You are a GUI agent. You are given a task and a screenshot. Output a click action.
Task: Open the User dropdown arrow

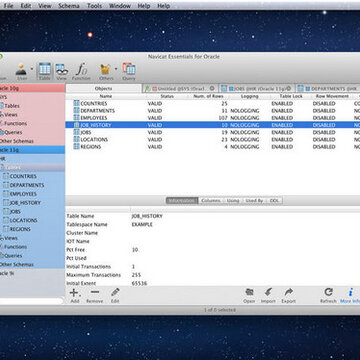click(x=32, y=69)
